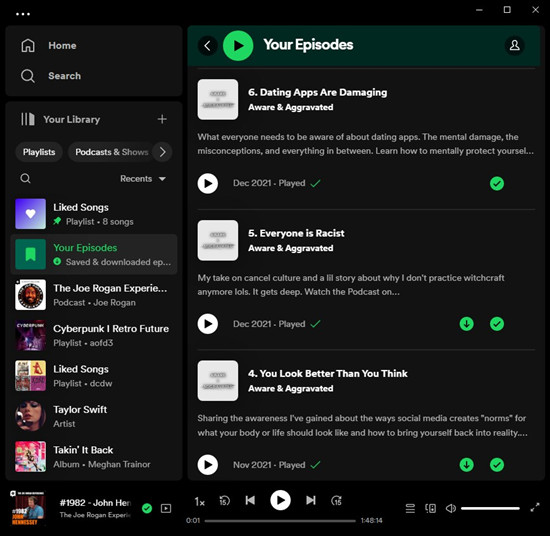Toggle download for Everyone is Racist

467,324
